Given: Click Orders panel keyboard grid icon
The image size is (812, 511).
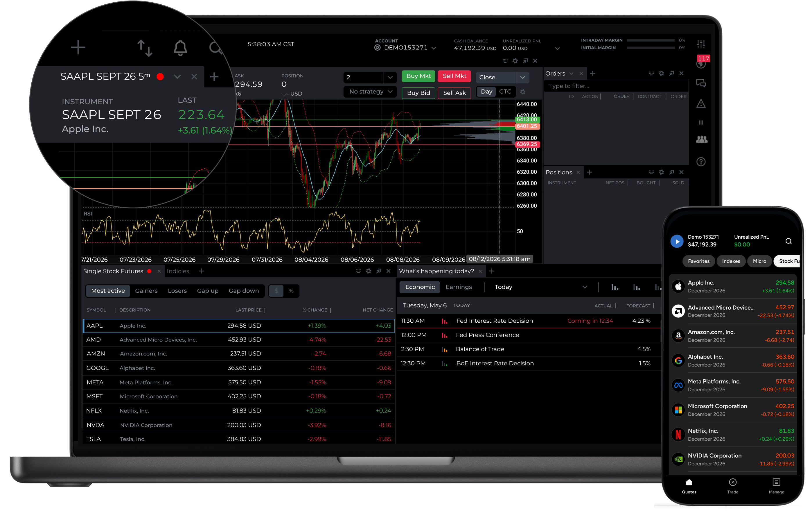Looking at the screenshot, I should click(651, 73).
